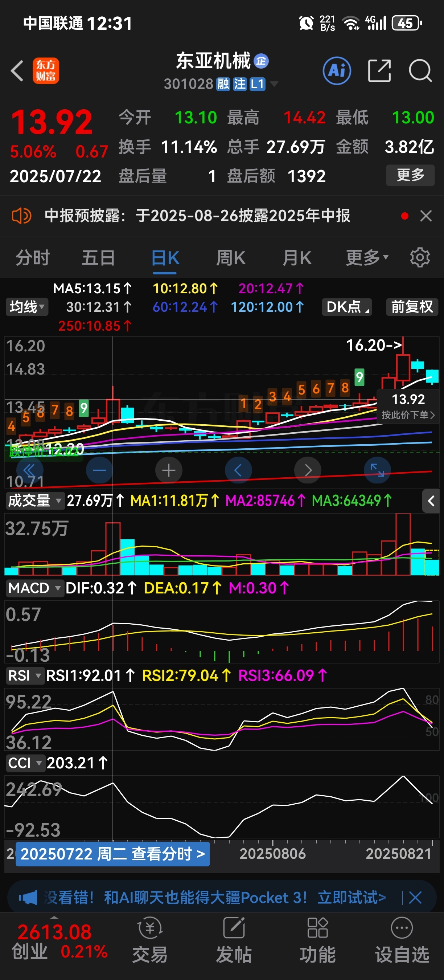Tap the CCI 203.21 reading
This screenshot has height=980, width=444.
pos(77,763)
